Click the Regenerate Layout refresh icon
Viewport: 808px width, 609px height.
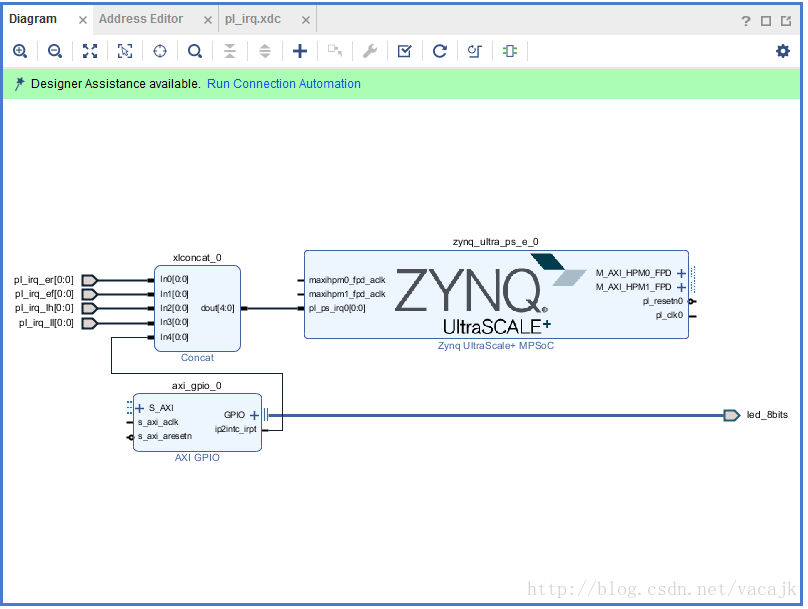pyautogui.click(x=440, y=51)
